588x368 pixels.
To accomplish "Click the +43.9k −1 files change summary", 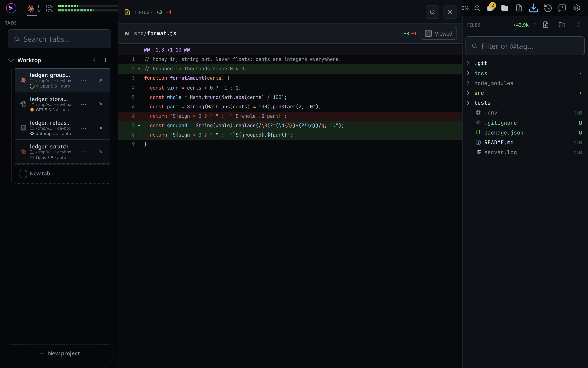I will pyautogui.click(x=524, y=25).
